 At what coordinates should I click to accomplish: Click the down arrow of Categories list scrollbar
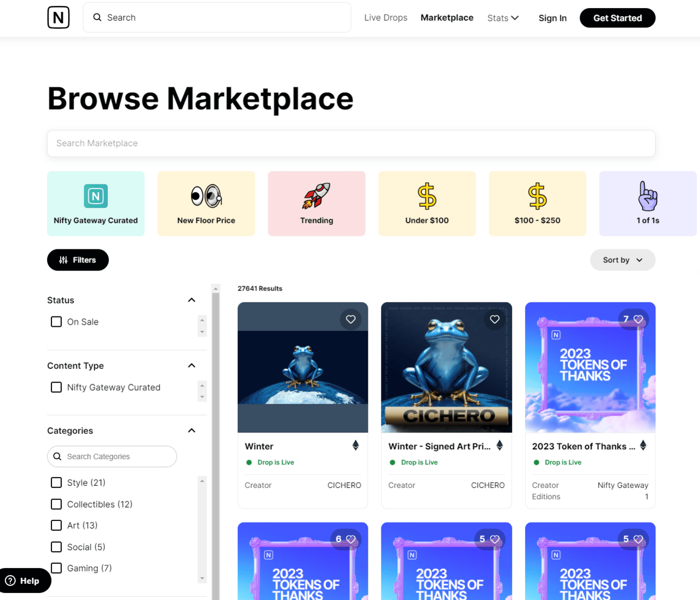[202, 578]
